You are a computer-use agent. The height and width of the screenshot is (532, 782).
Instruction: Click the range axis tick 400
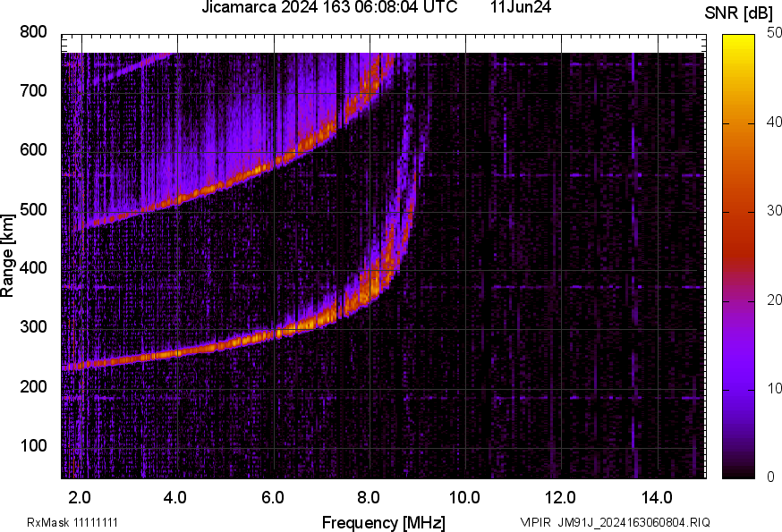click(33, 267)
